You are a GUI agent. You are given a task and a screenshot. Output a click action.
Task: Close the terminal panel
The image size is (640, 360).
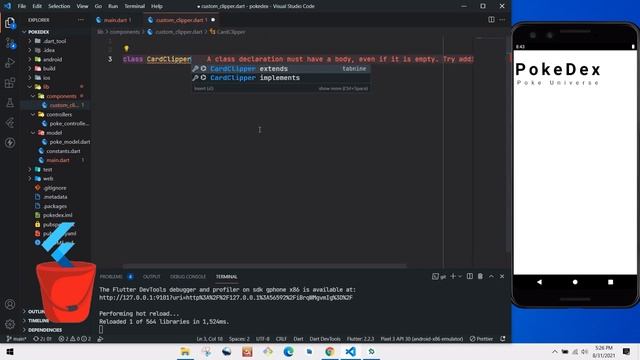click(502, 276)
